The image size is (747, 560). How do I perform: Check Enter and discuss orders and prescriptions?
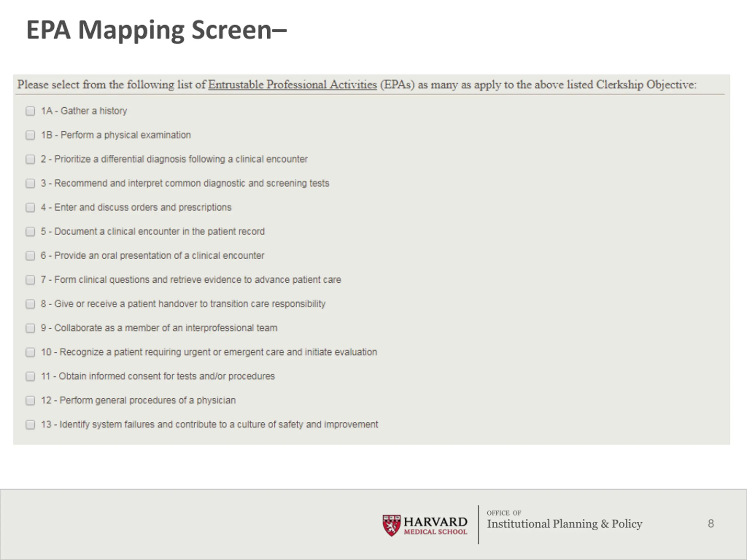(30, 207)
